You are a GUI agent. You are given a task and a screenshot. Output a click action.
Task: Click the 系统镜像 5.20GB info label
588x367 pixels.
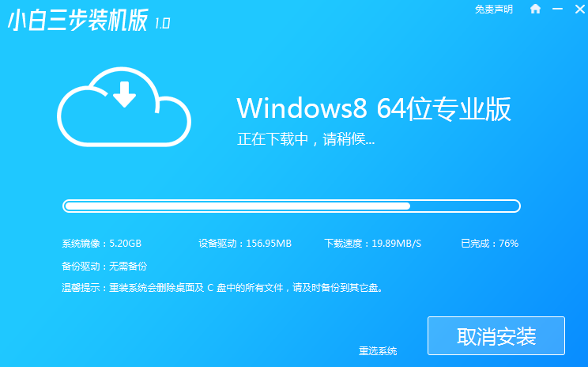click(101, 243)
